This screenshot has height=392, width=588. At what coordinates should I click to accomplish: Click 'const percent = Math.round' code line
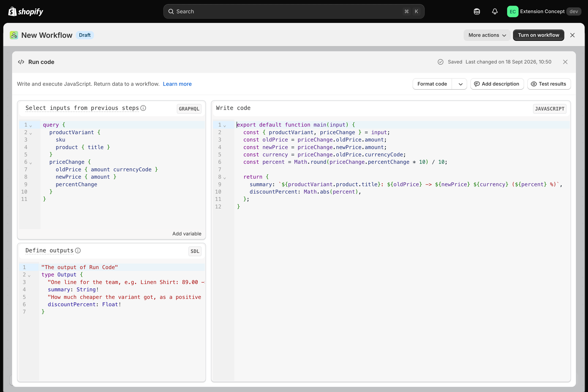click(x=345, y=162)
